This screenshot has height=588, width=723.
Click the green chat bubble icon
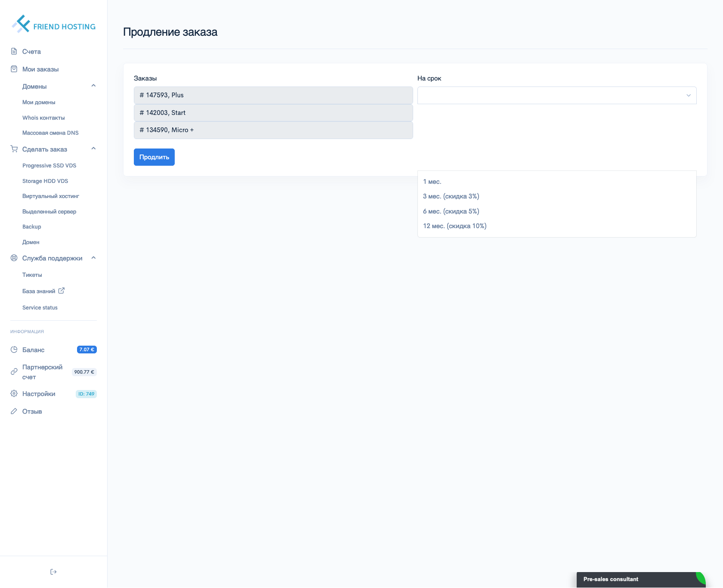pos(701,578)
